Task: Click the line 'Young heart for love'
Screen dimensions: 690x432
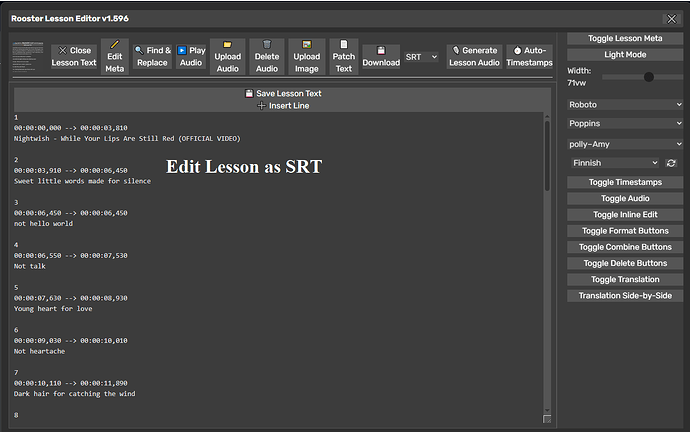Action: click(x=53, y=309)
